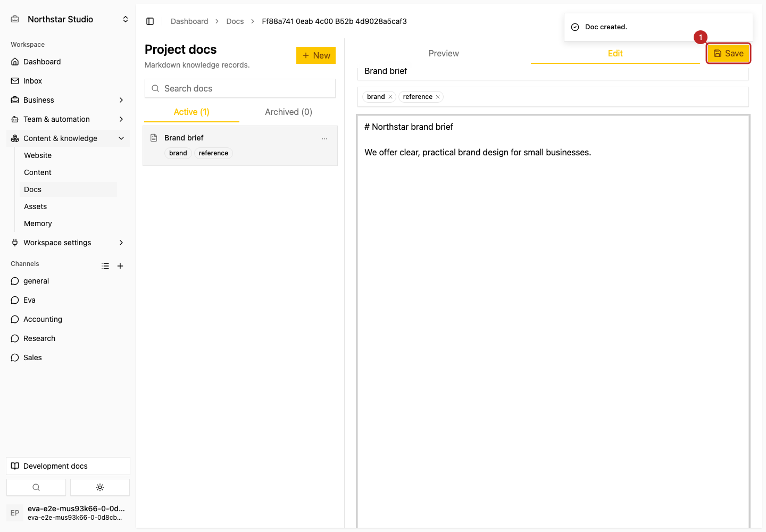Switch to Active (1) tab
Image resolution: width=766 pixels, height=532 pixels.
191,112
